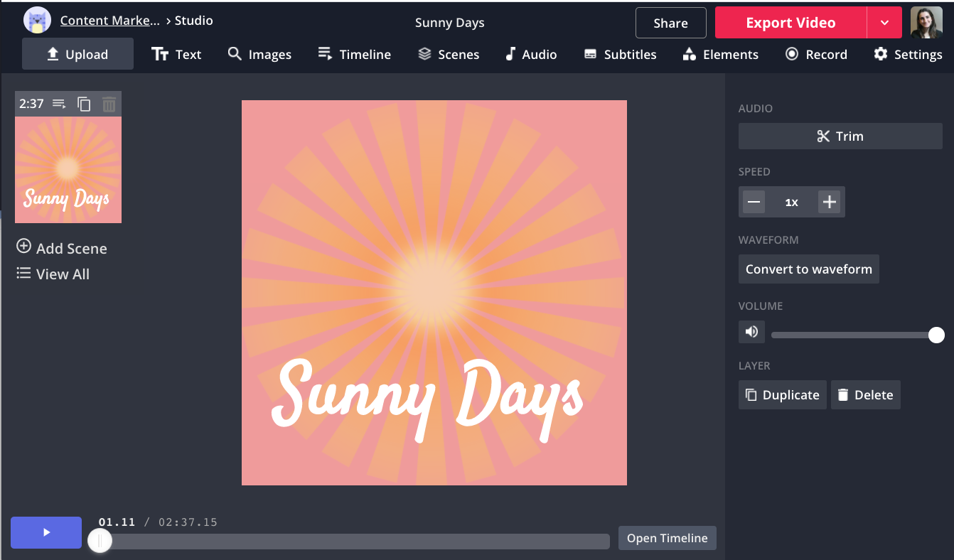Screen dimensions: 954x560
Task: Decrease speed with the minus button
Action: tap(754, 203)
